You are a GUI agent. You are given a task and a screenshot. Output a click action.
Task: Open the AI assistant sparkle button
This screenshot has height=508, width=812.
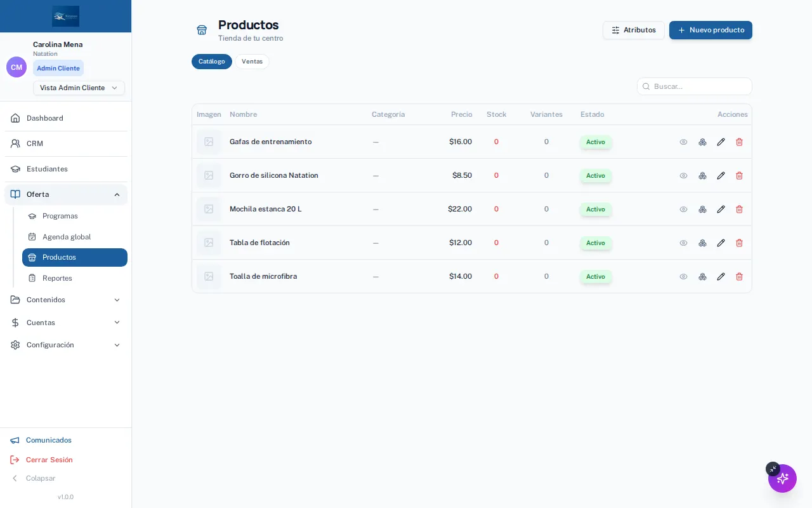click(782, 478)
